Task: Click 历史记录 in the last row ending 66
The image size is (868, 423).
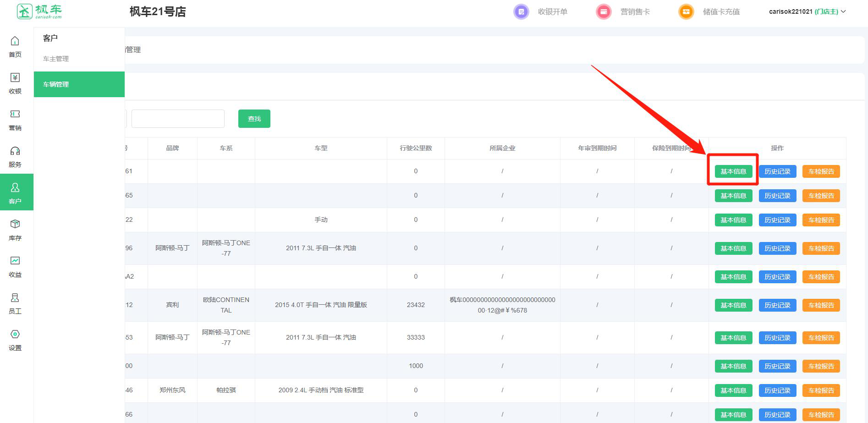Action: (777, 415)
